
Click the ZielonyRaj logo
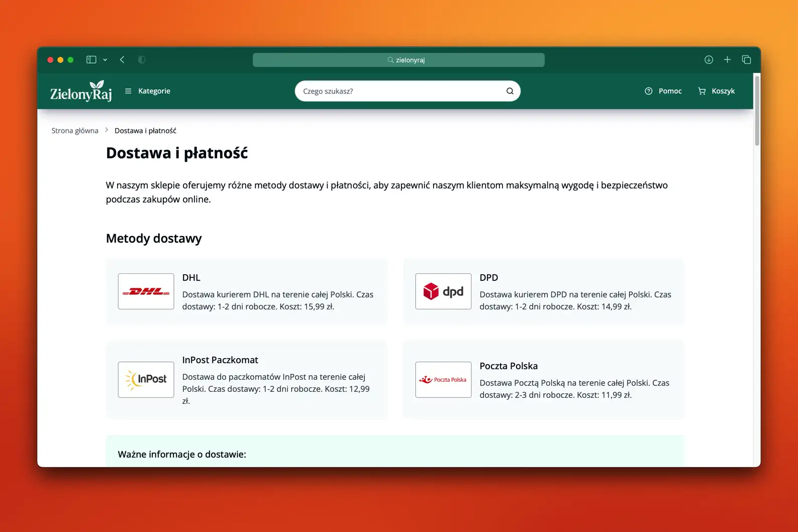(x=81, y=91)
